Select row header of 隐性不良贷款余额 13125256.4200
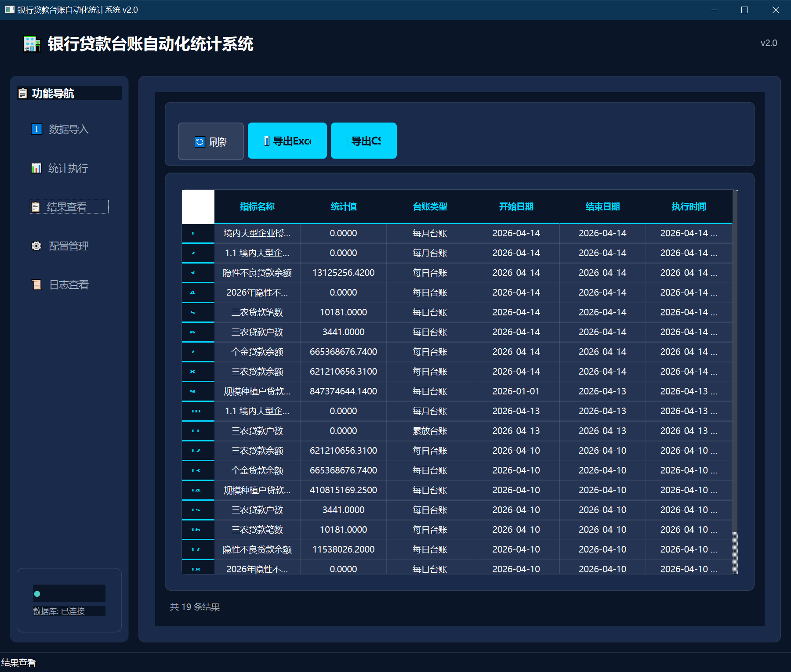The height and width of the screenshot is (672, 791). [x=198, y=273]
